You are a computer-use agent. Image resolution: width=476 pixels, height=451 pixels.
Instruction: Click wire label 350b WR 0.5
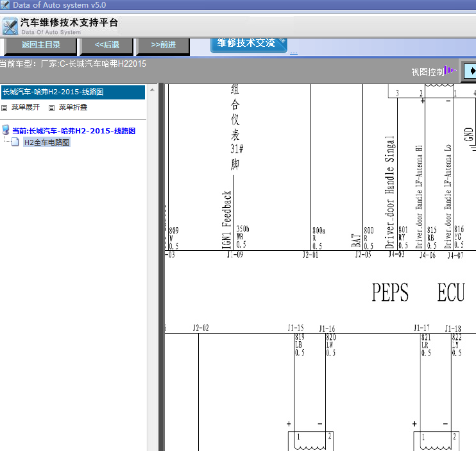(x=242, y=237)
